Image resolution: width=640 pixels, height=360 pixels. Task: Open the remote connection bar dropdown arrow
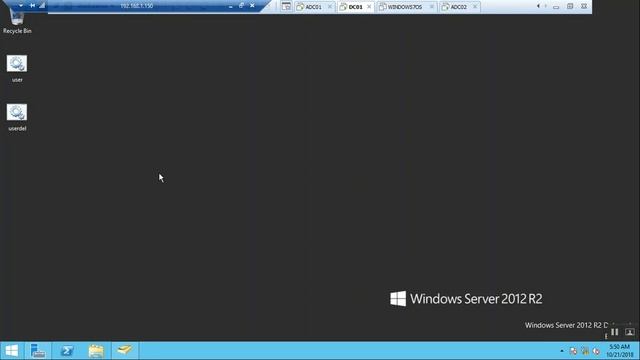(20, 5)
